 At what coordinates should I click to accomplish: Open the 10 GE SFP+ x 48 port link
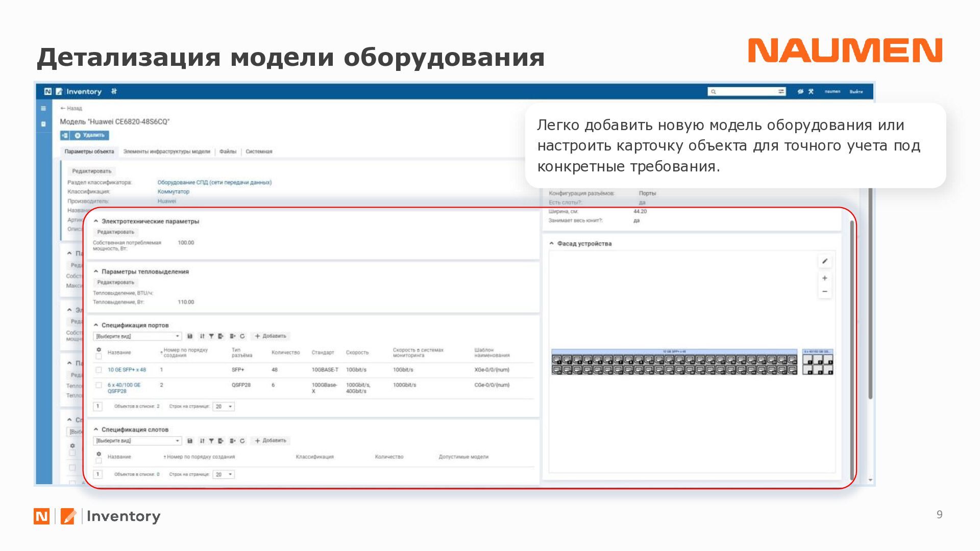[x=127, y=370]
